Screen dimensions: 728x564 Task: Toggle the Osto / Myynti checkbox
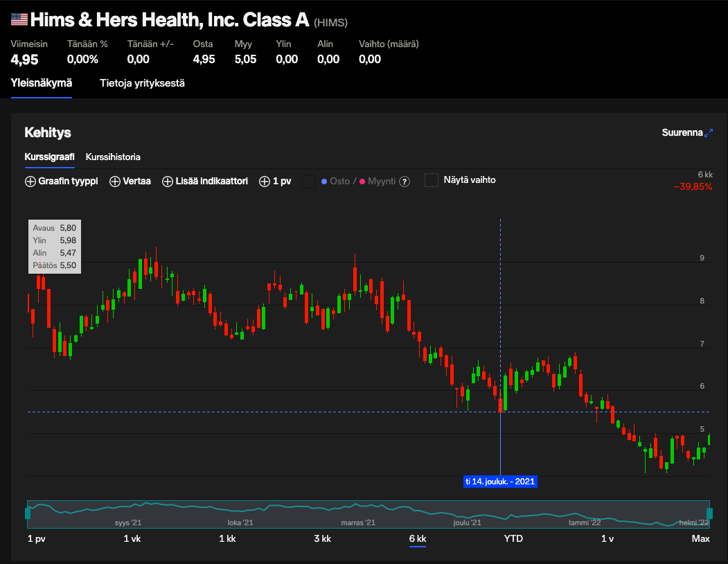(309, 182)
